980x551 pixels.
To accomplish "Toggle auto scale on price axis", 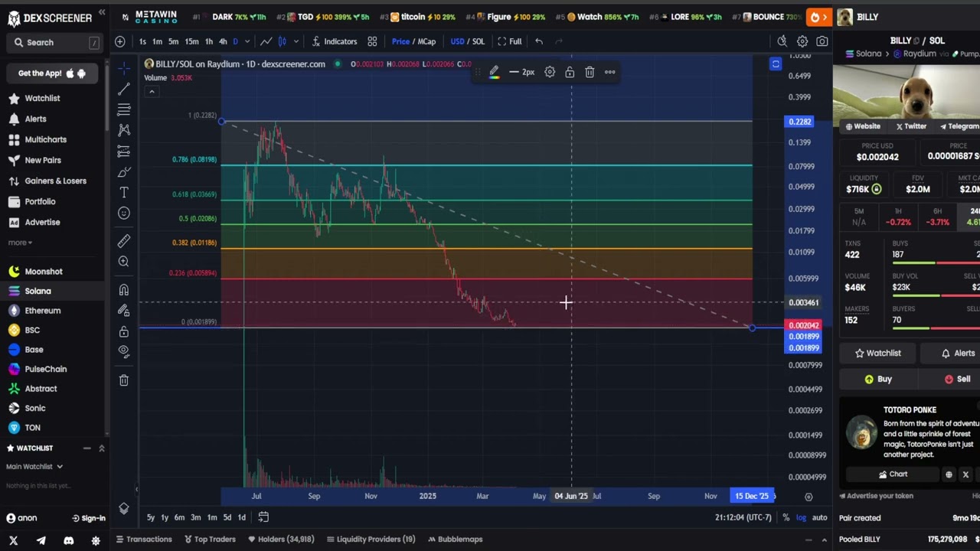I will click(x=819, y=517).
